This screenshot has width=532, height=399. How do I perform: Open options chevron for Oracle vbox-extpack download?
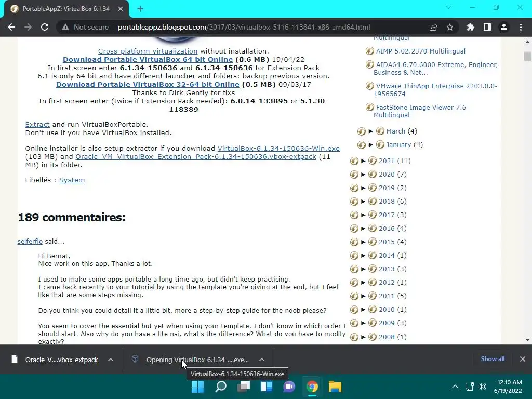click(x=111, y=360)
